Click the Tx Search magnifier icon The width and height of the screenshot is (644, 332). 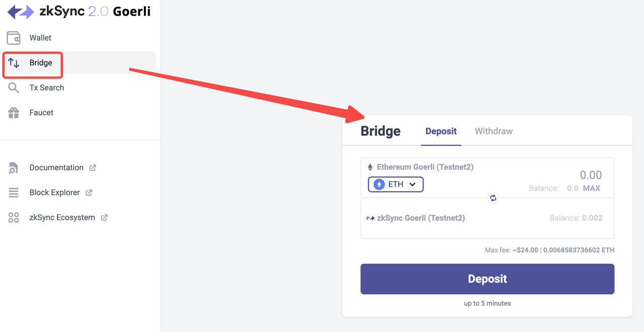coord(14,88)
